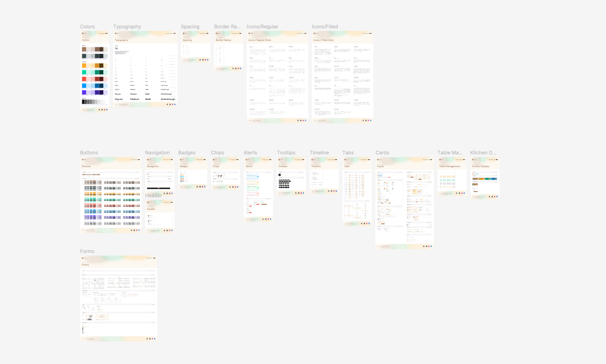Click the Alerts frame artboard
The width and height of the screenshot is (606, 364).
258,189
